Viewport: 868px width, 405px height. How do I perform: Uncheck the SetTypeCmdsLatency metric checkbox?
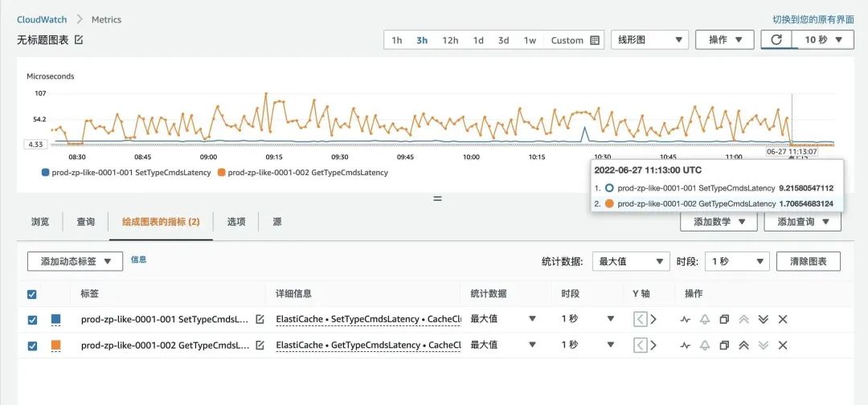coord(32,320)
